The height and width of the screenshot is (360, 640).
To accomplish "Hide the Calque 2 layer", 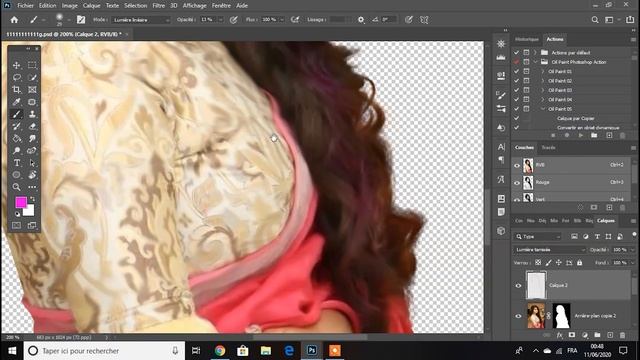I will (518, 285).
